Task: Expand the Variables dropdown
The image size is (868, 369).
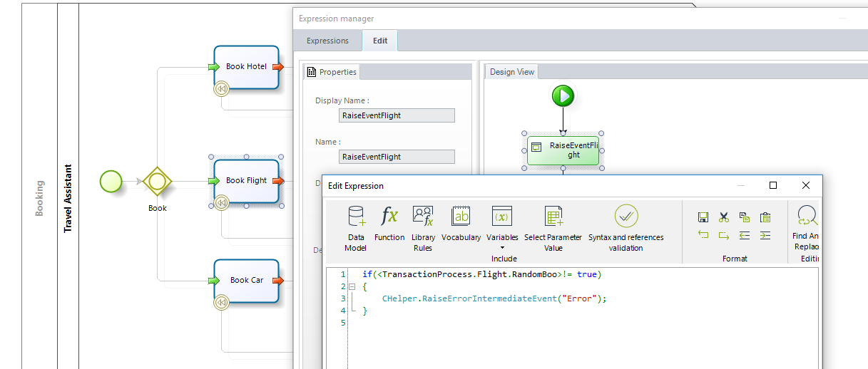Action: point(502,248)
